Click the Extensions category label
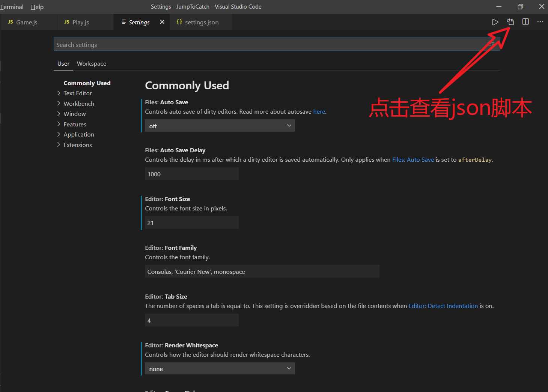 (x=78, y=145)
